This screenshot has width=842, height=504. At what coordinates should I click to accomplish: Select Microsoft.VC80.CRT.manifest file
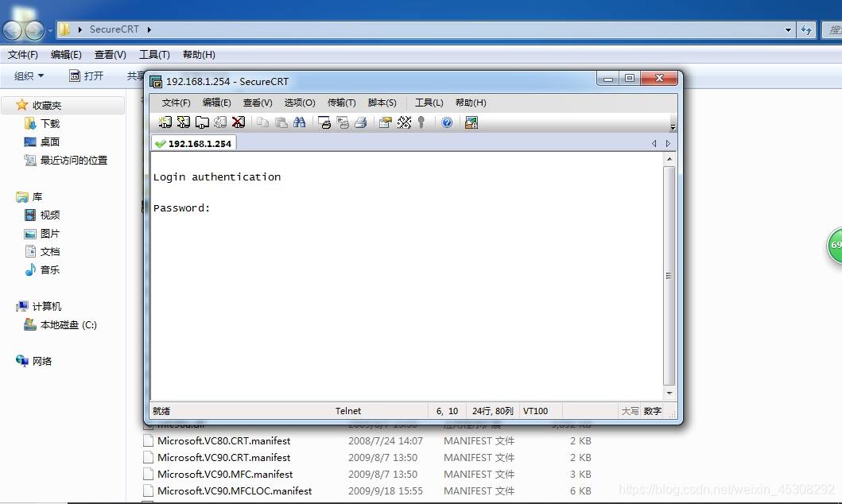(223, 441)
